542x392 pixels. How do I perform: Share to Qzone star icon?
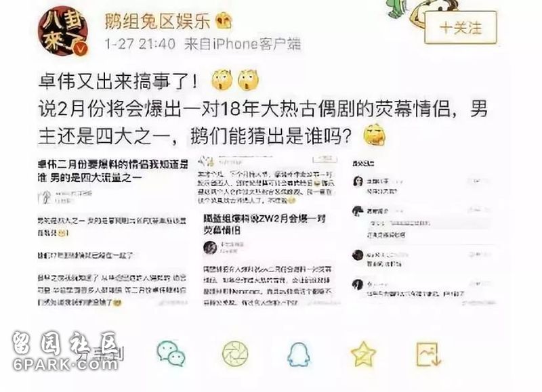(363, 354)
